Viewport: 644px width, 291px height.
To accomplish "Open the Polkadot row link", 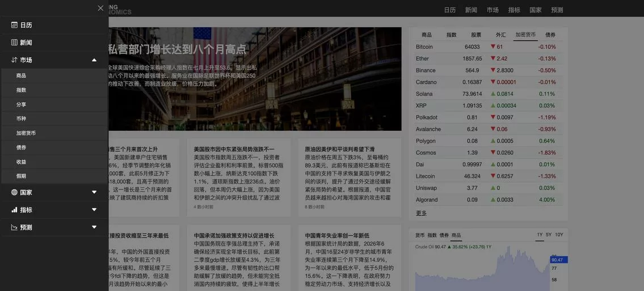I will click(x=426, y=117).
